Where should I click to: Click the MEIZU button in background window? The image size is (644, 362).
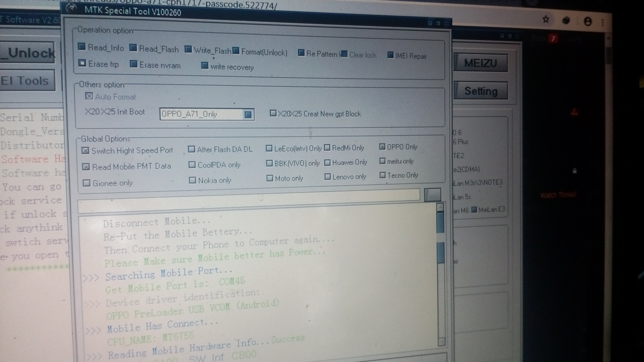pyautogui.click(x=480, y=63)
